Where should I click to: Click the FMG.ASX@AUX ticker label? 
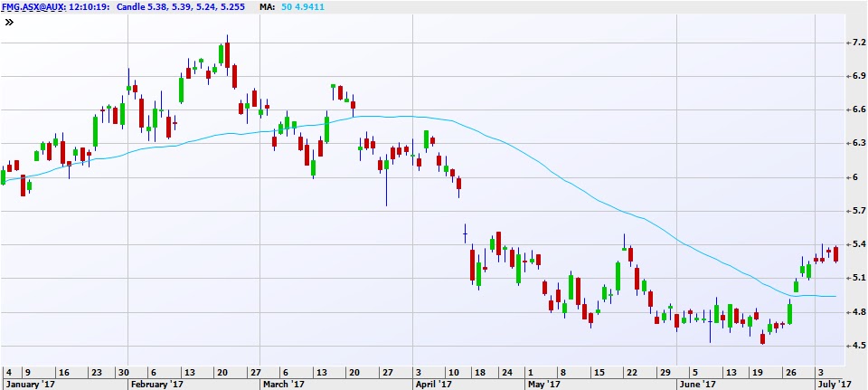[x=33, y=6]
